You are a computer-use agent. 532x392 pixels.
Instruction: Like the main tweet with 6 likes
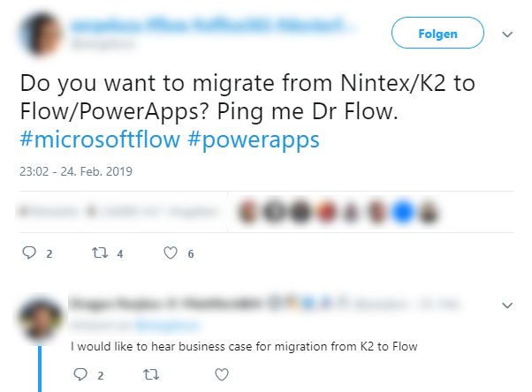click(x=171, y=253)
